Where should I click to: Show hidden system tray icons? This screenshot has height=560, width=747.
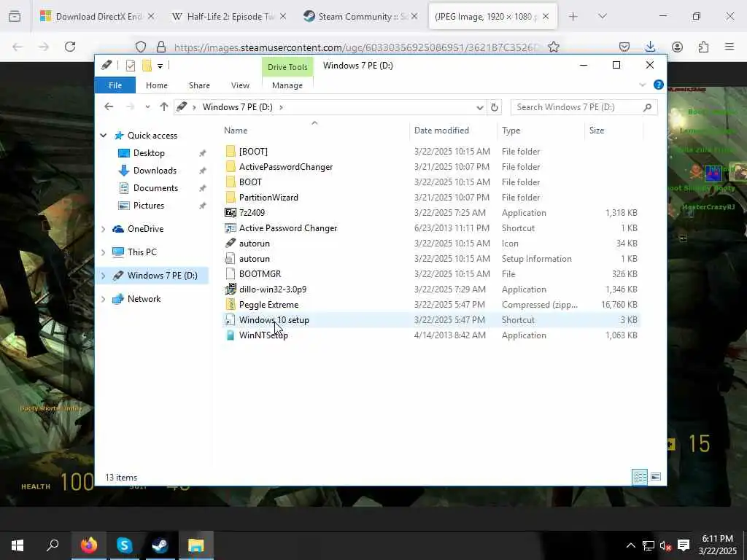click(x=630, y=545)
